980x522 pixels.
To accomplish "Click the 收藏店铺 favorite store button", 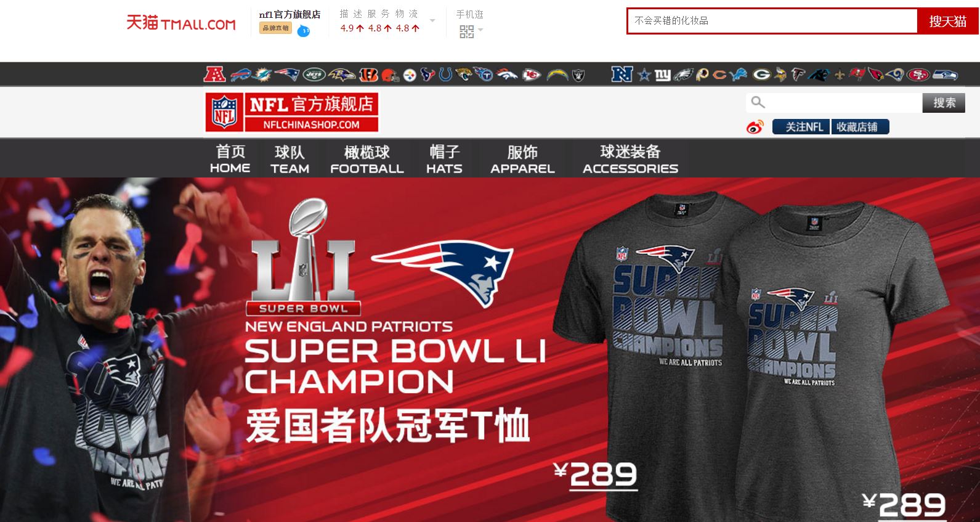I will pyautogui.click(x=860, y=127).
